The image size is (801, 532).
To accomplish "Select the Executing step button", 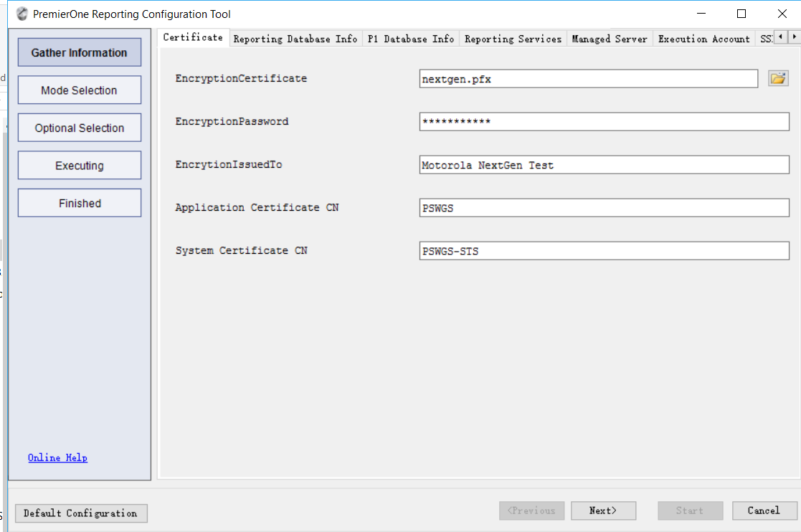I will pos(79,166).
